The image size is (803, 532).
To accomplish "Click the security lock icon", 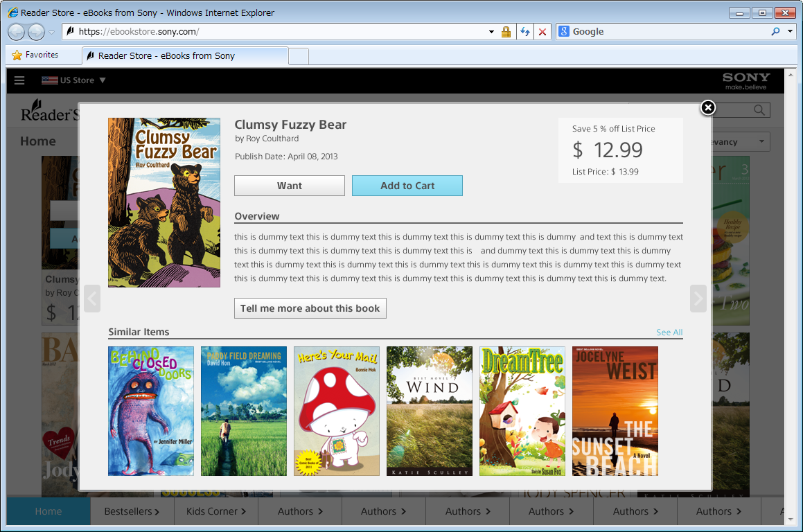I will coord(506,33).
